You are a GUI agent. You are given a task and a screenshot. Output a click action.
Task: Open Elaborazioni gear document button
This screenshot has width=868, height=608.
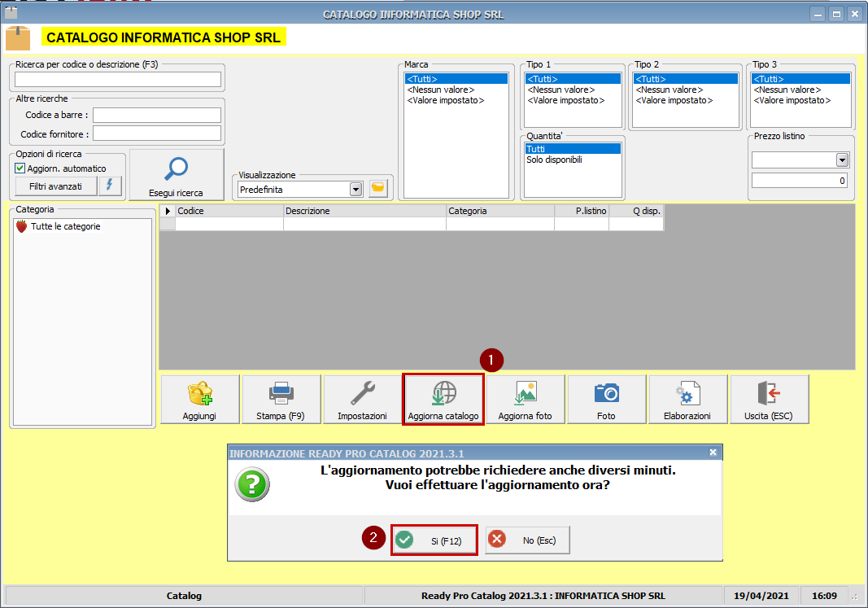point(687,400)
